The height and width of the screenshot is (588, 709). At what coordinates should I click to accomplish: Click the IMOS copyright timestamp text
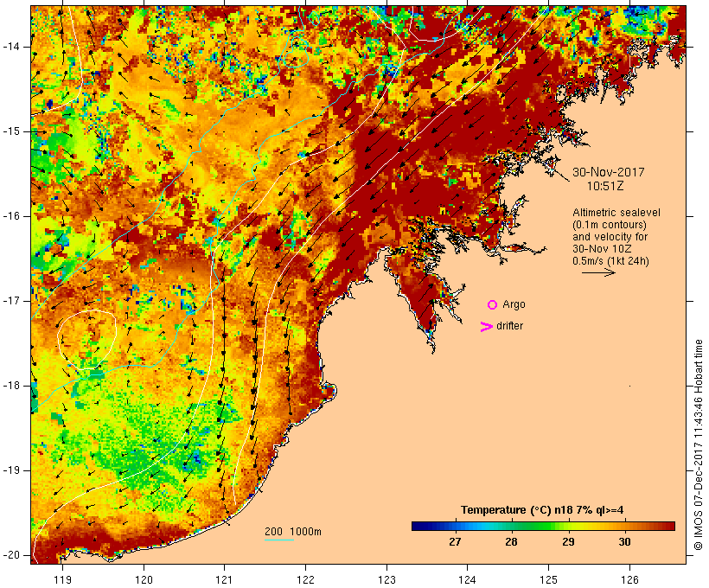click(698, 445)
